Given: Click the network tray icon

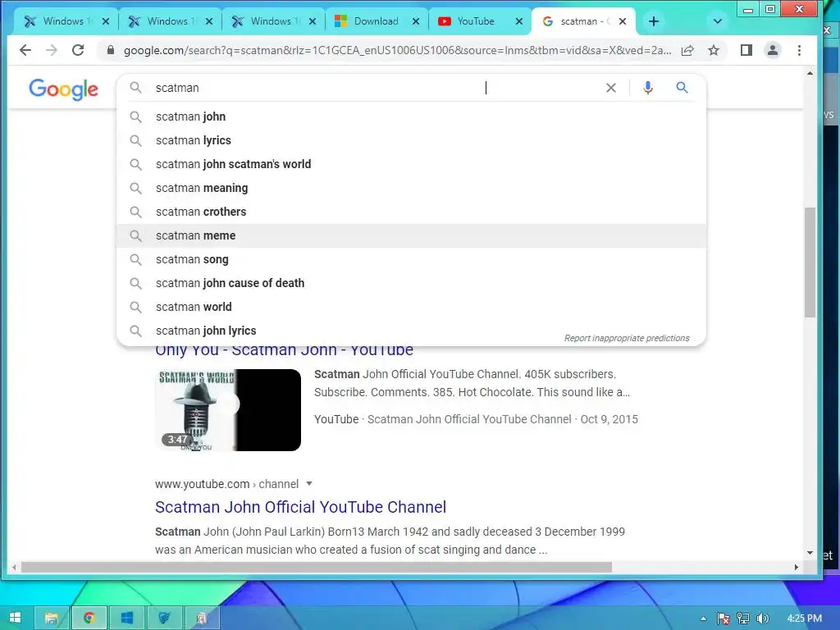Looking at the screenshot, I should (743, 619).
